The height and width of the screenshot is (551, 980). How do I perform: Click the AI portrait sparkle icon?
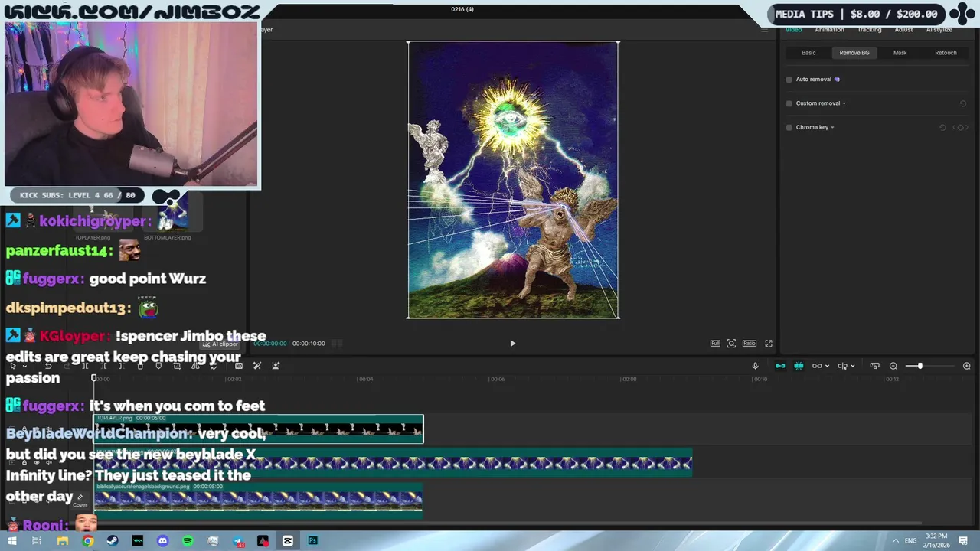pyautogui.click(x=276, y=366)
